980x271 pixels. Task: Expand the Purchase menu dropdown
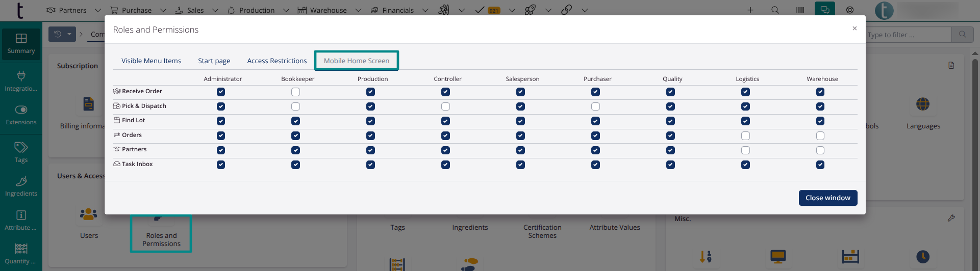pyautogui.click(x=163, y=10)
